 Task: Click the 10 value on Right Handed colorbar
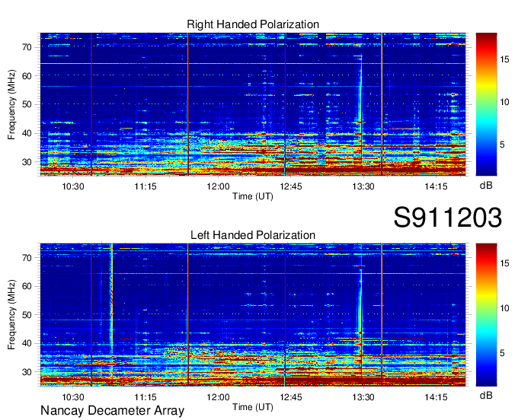[504, 102]
